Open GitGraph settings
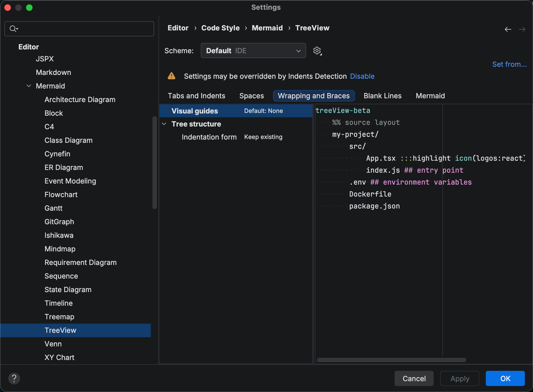533x392 pixels. tap(59, 222)
